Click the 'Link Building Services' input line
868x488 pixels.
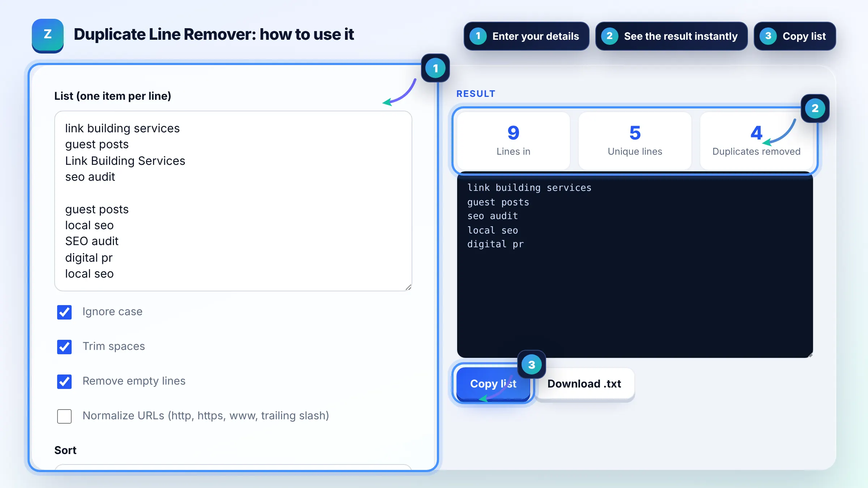[125, 161]
